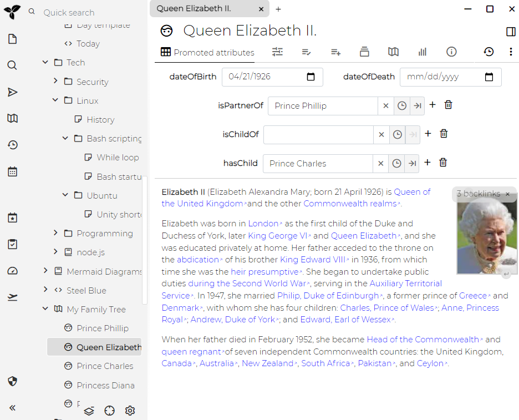Viewport: 519px width, 420px height.
Task: Click the map icon in the note toolbar
Action: (393, 52)
